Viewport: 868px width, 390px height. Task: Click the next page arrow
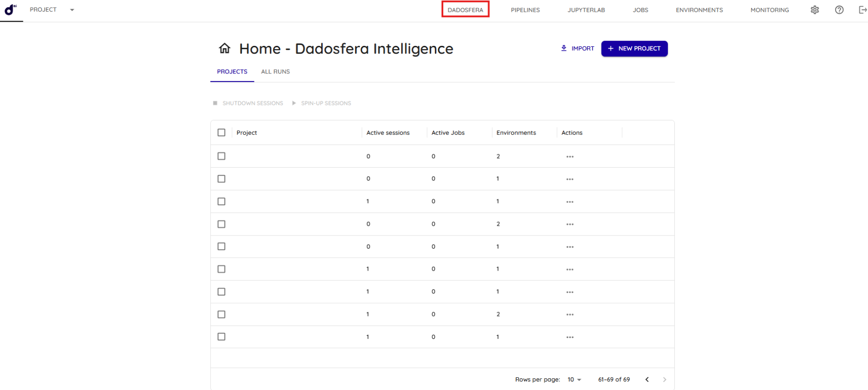click(x=665, y=380)
